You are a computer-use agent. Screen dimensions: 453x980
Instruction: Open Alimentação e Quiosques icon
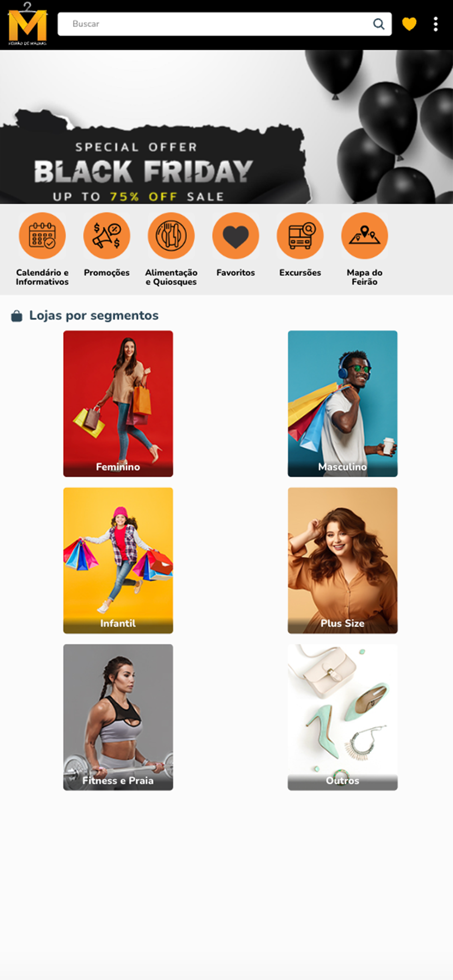click(171, 236)
